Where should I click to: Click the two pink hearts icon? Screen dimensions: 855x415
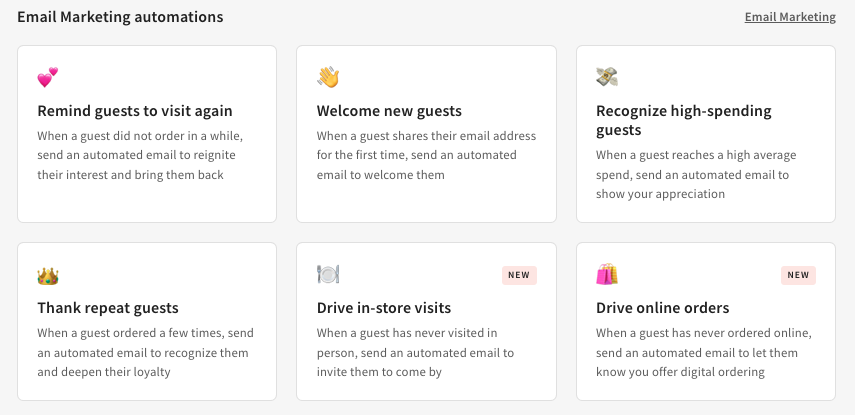[48, 78]
